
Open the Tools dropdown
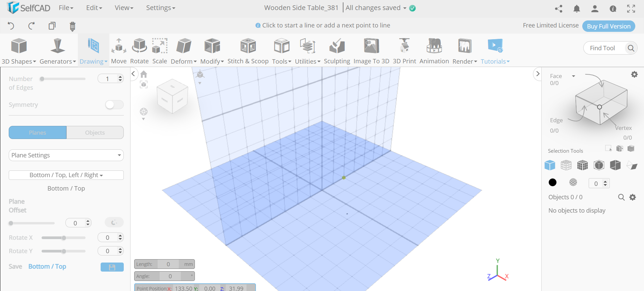click(281, 51)
